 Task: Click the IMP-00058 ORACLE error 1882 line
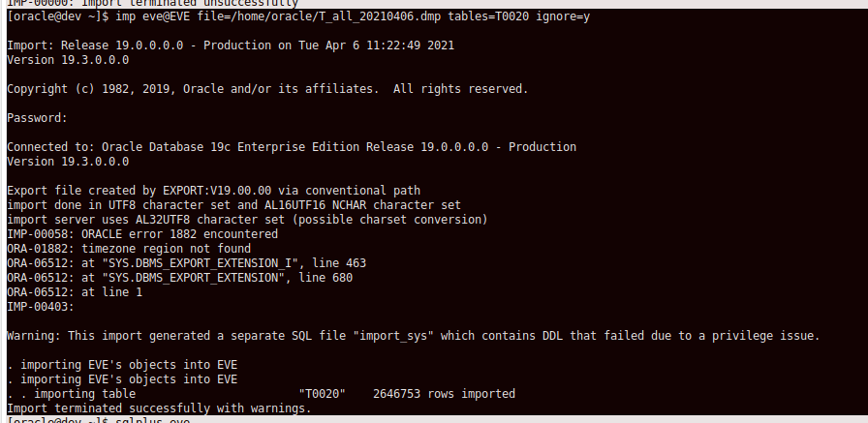point(142,234)
